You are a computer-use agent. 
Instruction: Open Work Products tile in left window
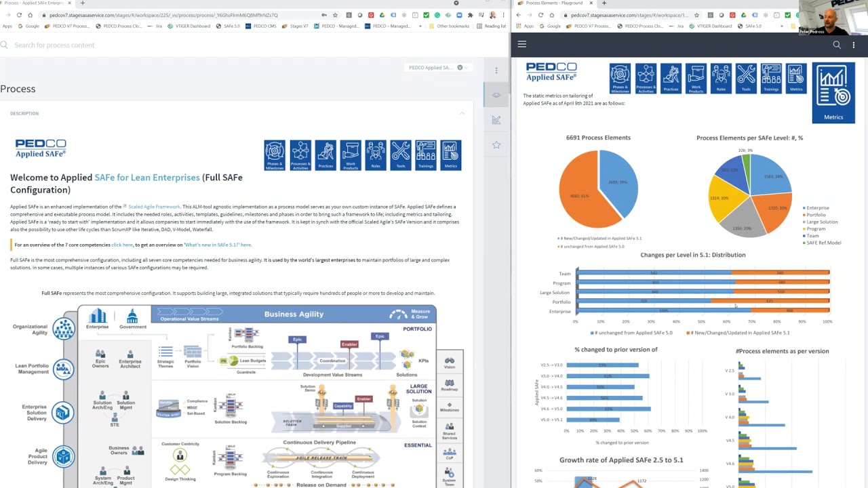point(351,155)
